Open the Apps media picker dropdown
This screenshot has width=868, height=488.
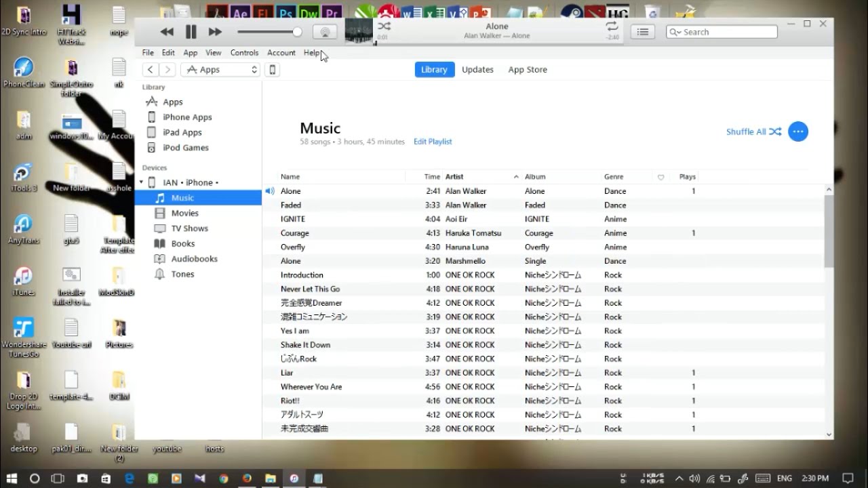[x=220, y=70]
